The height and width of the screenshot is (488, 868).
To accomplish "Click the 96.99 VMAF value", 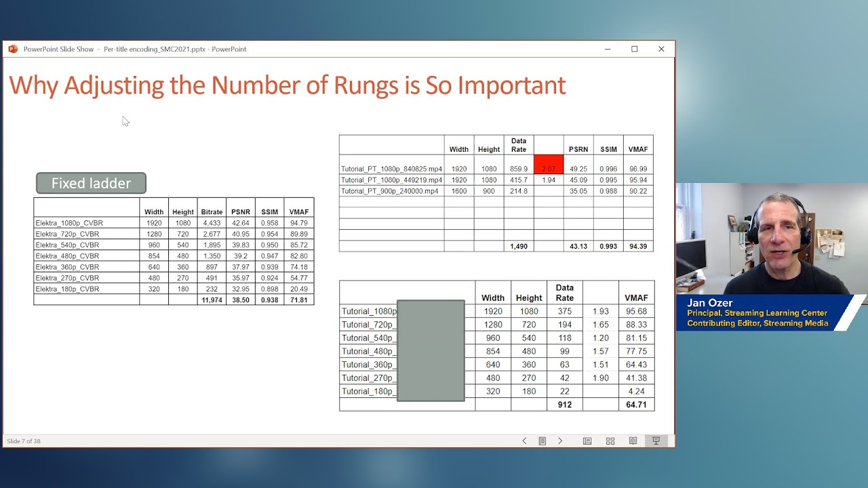I will click(x=638, y=169).
